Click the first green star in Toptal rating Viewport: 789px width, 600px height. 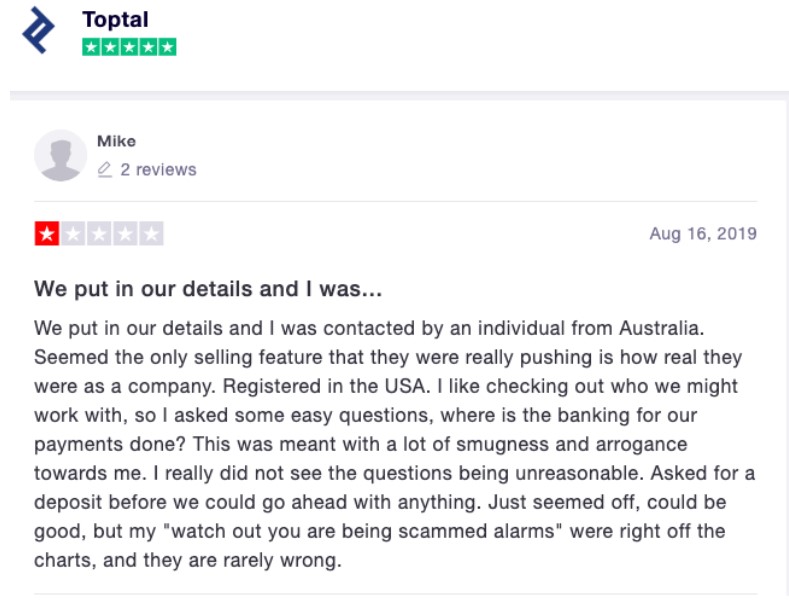coord(91,47)
